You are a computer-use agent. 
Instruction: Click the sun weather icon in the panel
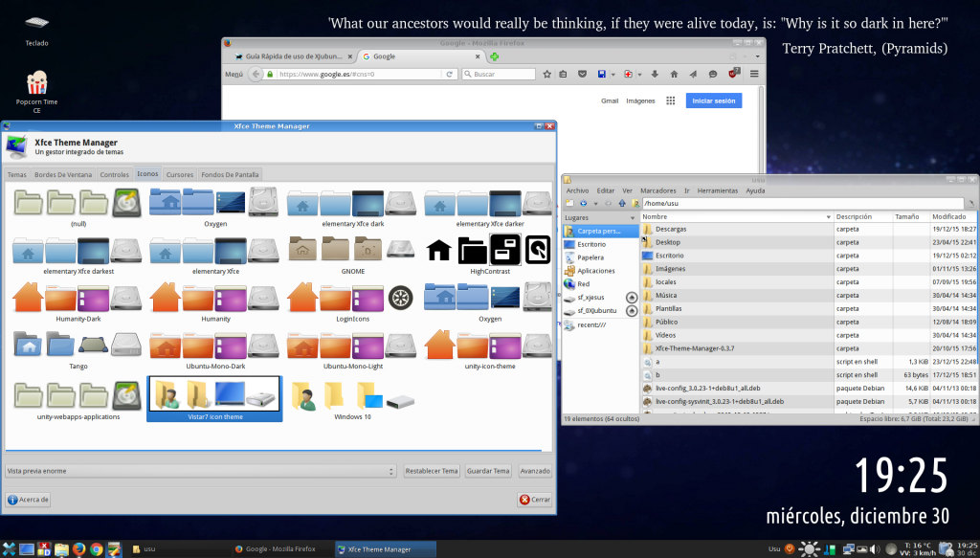810,549
